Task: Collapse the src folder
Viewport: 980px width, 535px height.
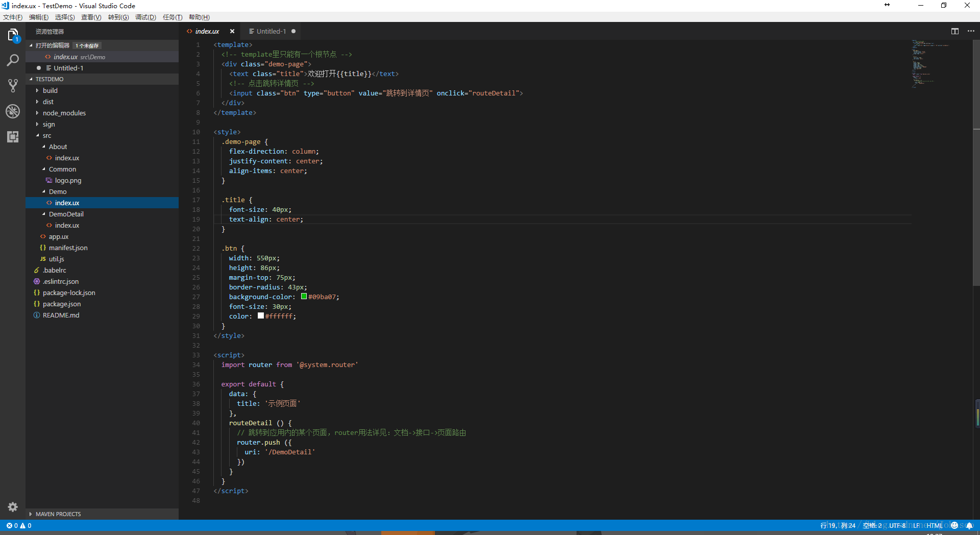Action: tap(37, 135)
